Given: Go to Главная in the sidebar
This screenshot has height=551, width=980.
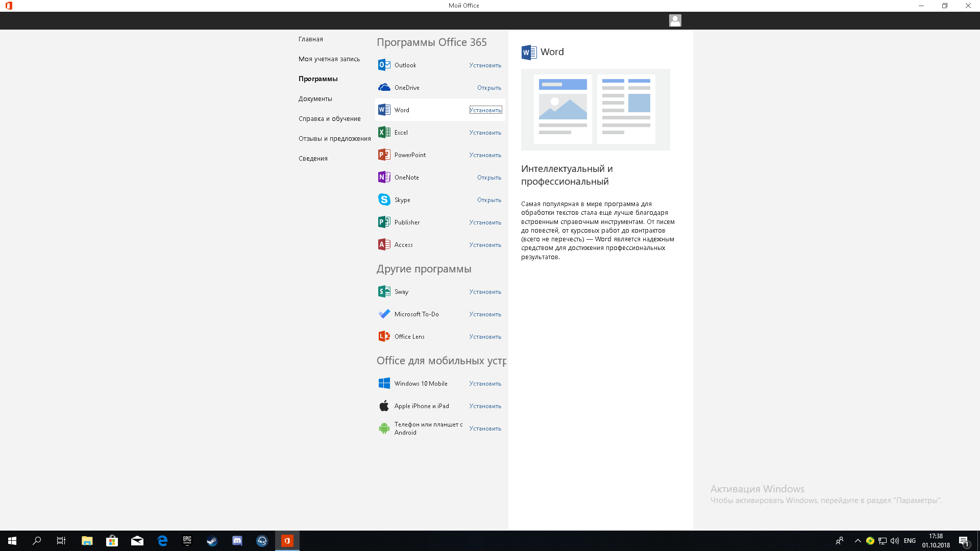Looking at the screenshot, I should pos(311,39).
